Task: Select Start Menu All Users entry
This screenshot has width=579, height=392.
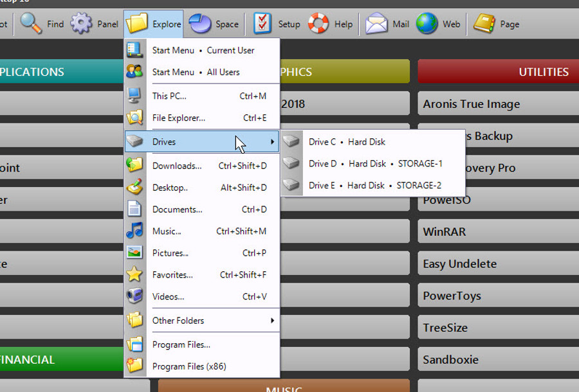Action: 202,72
